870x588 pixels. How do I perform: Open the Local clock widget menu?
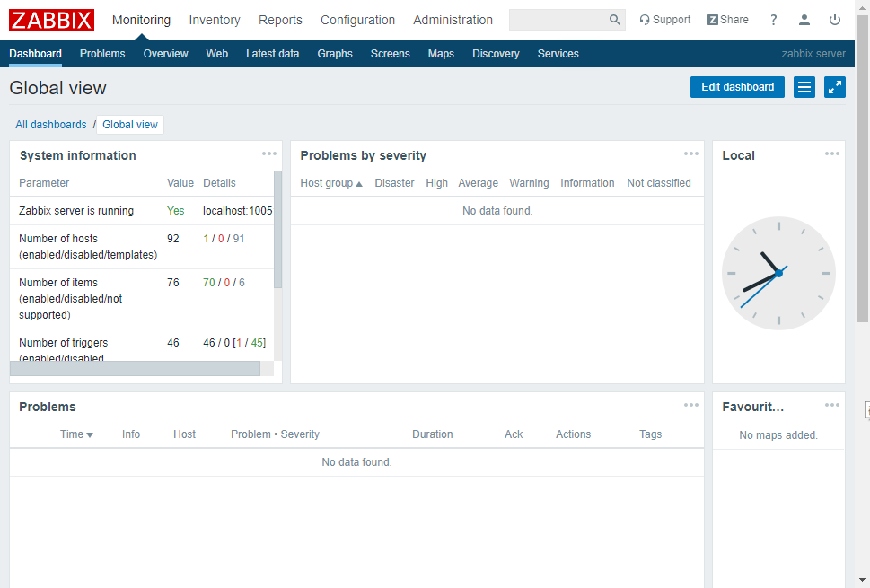[832, 154]
